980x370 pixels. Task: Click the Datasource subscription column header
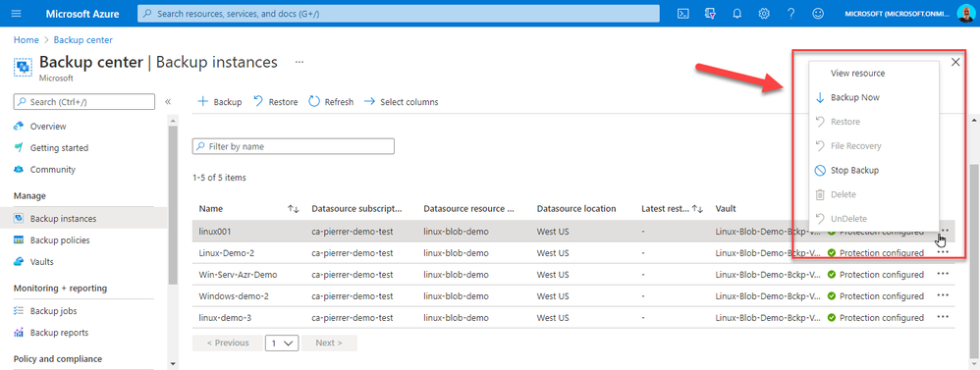(x=356, y=209)
